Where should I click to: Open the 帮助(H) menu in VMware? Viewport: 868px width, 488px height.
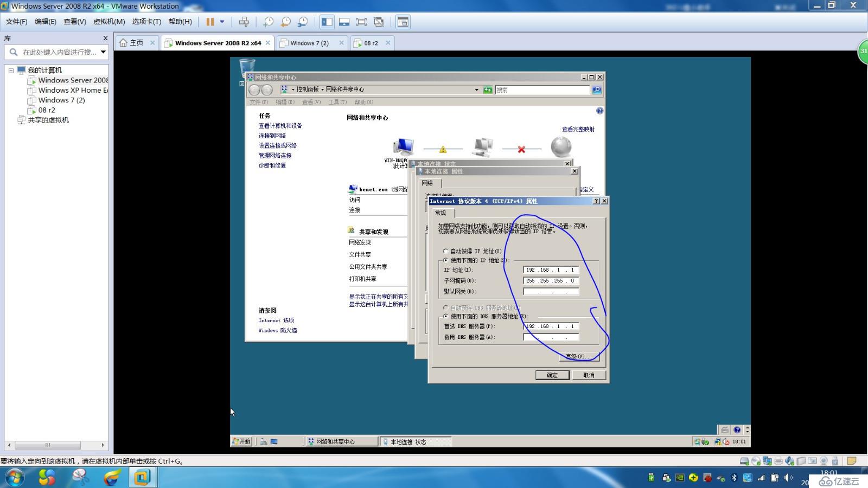pyautogui.click(x=180, y=22)
